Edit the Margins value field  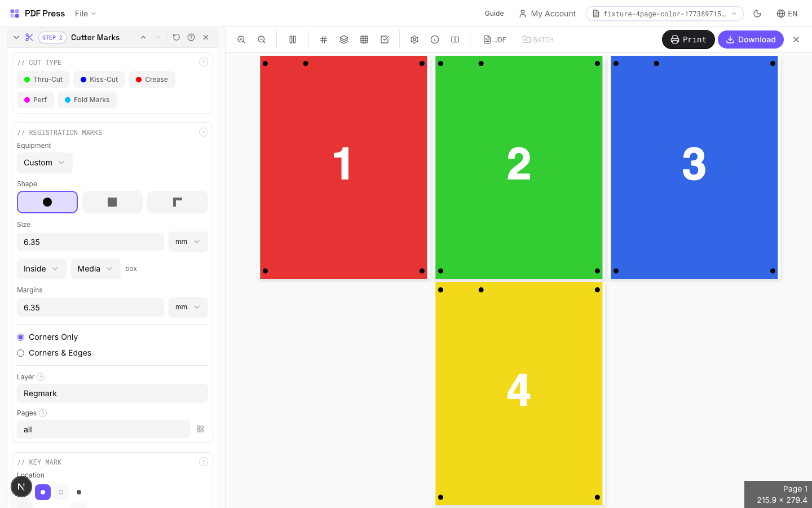90,307
